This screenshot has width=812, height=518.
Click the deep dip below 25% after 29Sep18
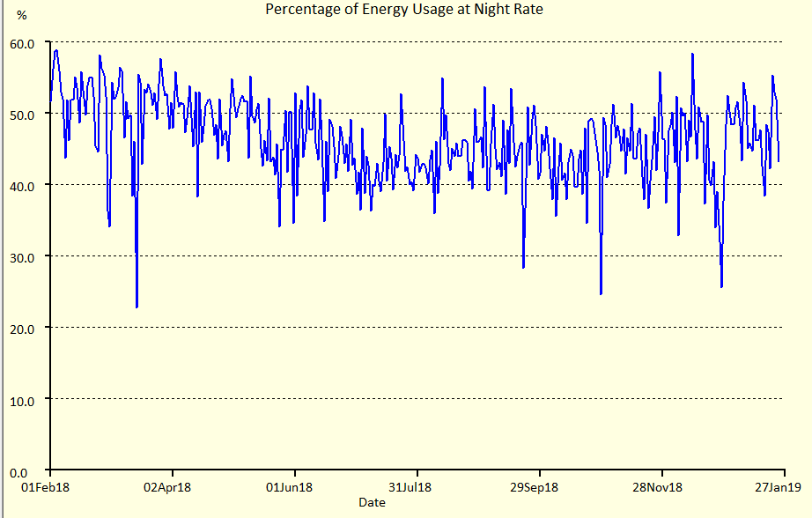point(601,293)
